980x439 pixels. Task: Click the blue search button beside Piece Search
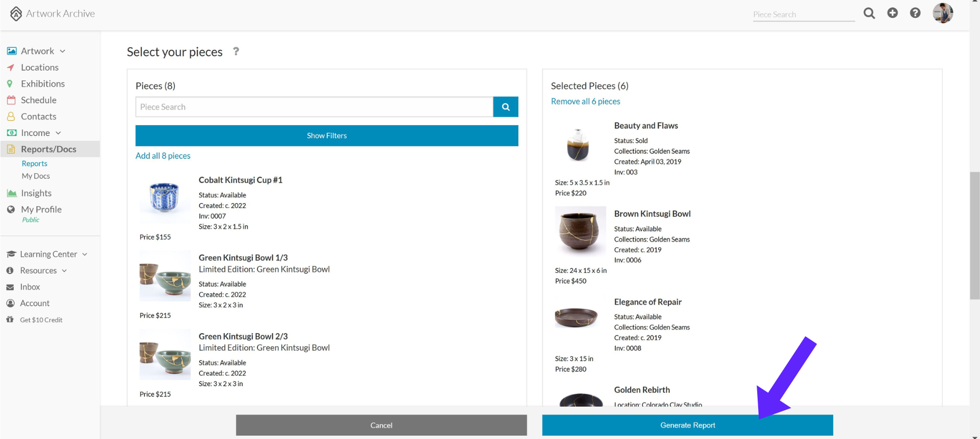click(x=506, y=107)
